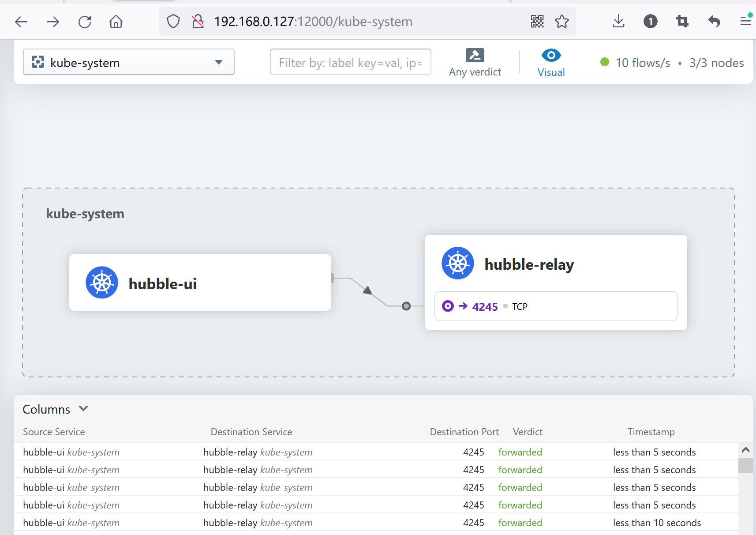
Task: Open the QR code icon in address bar
Action: pyautogui.click(x=537, y=21)
